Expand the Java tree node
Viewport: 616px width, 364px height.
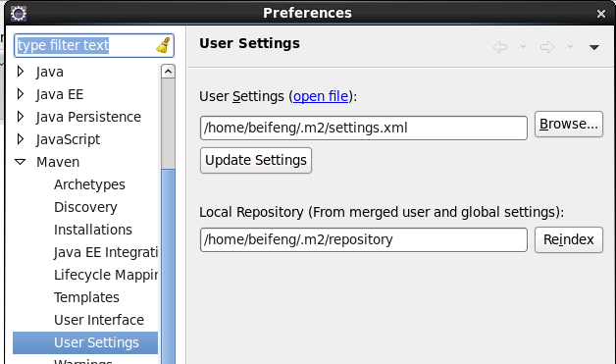21,72
